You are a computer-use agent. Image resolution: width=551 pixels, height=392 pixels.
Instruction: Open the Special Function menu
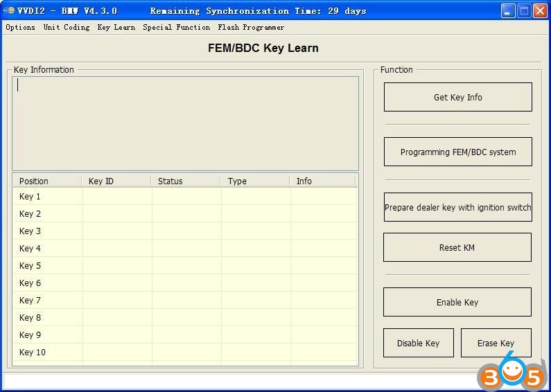(x=177, y=28)
